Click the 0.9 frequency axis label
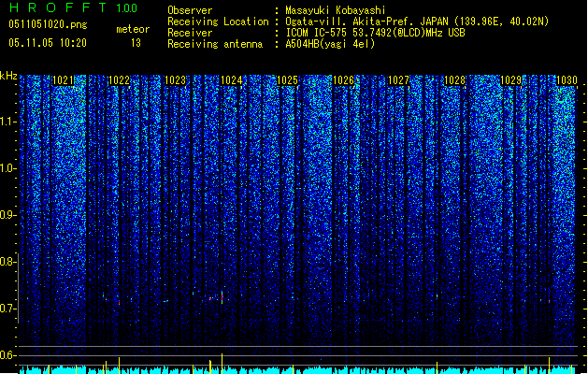 point(8,215)
